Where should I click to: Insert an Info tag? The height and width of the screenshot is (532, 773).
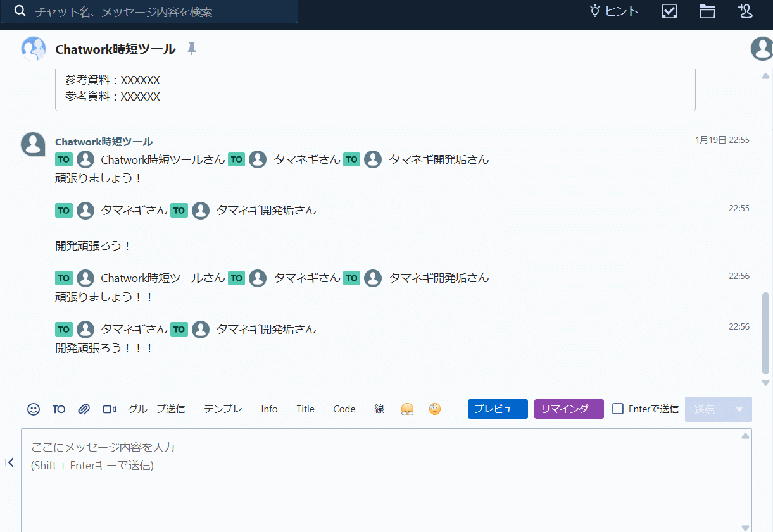(269, 409)
